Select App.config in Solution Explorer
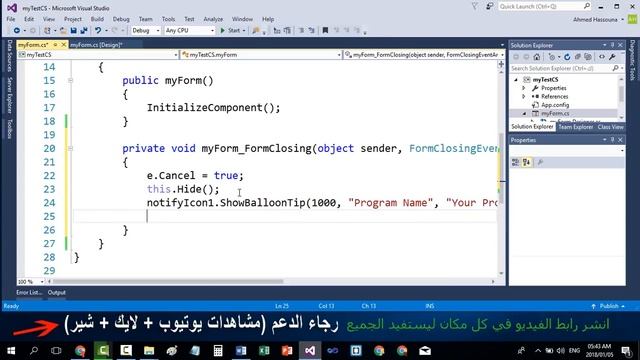Image resolution: width=640 pixels, height=360 pixels. tap(555, 105)
